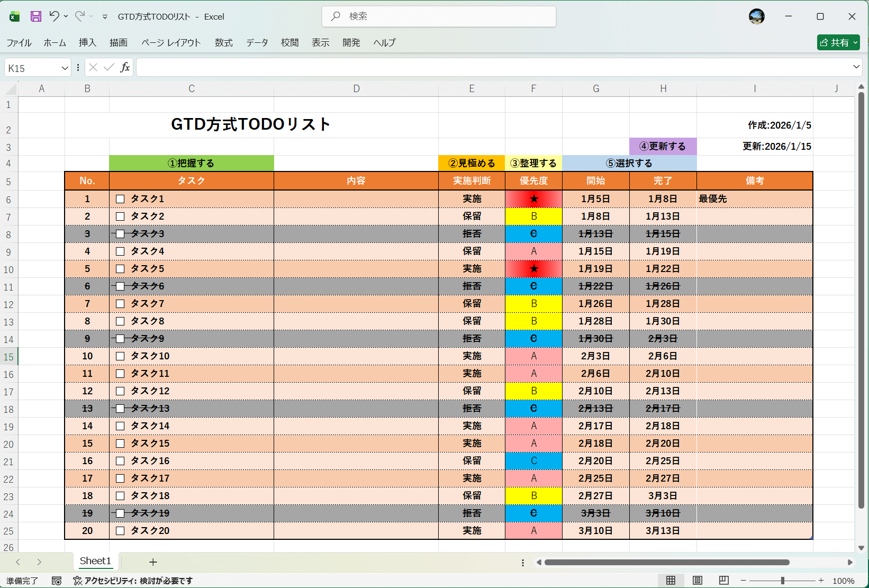Check the タスク5 checkbox
Image resolution: width=869 pixels, height=588 pixels.
click(120, 268)
